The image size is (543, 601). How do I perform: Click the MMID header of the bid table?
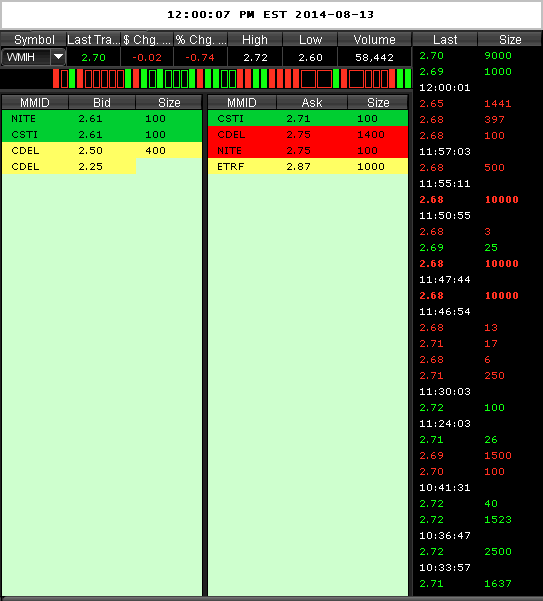pyautogui.click(x=35, y=102)
